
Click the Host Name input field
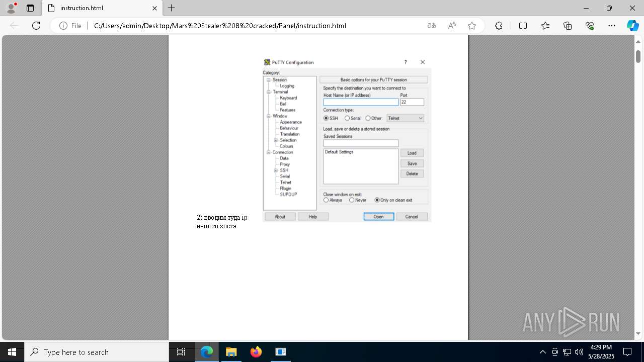[361, 102]
